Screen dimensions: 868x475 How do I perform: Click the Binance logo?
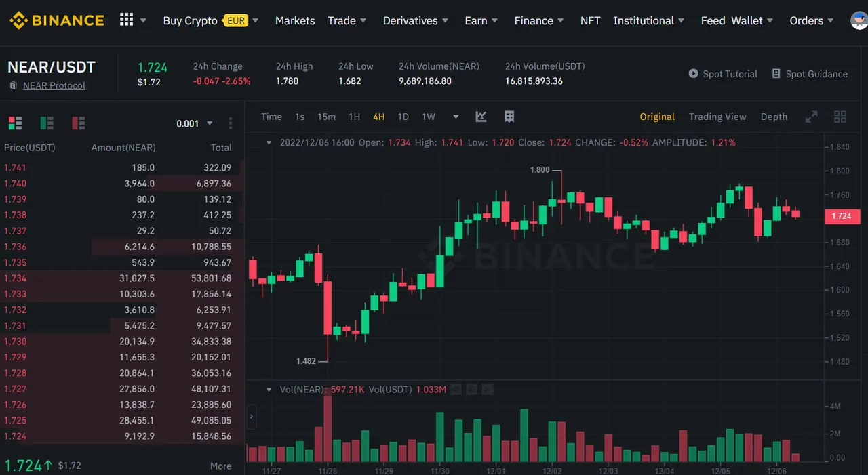click(x=57, y=20)
